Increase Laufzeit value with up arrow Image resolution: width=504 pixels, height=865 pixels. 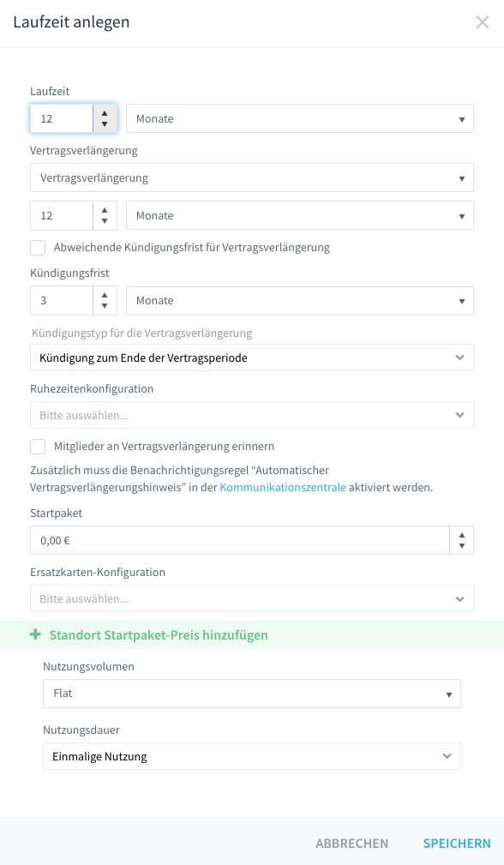click(x=105, y=112)
